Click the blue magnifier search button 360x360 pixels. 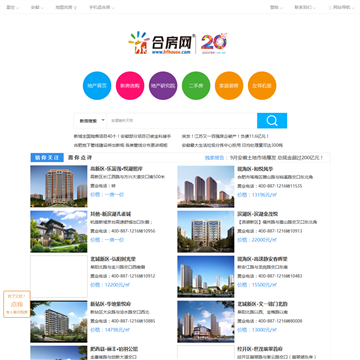[x=272, y=121]
